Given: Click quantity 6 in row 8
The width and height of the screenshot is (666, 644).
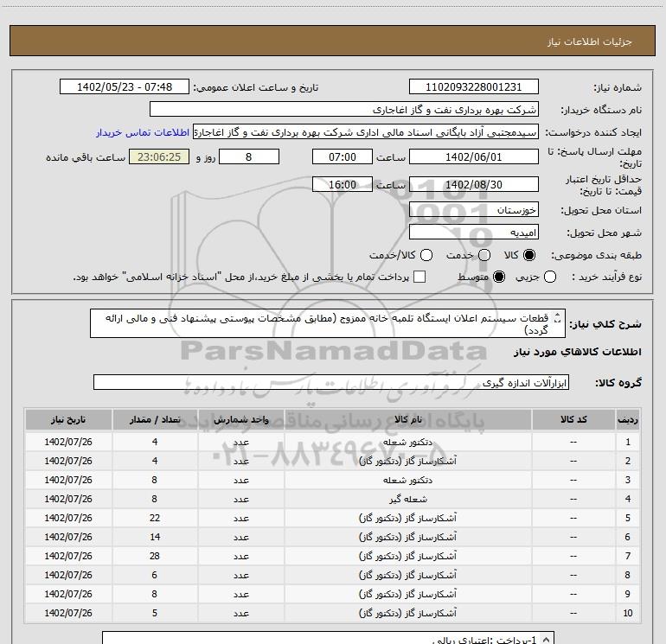Looking at the screenshot, I should [x=155, y=575].
